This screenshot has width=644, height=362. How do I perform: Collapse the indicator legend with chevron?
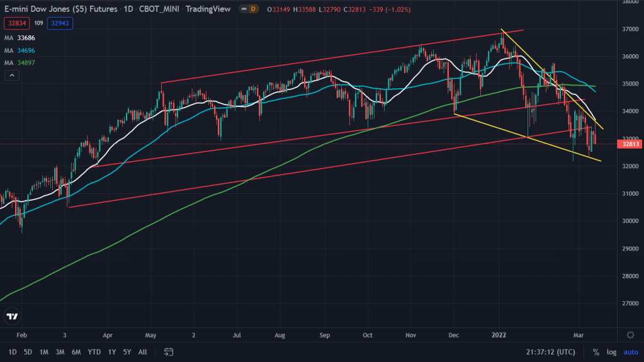tap(11, 76)
